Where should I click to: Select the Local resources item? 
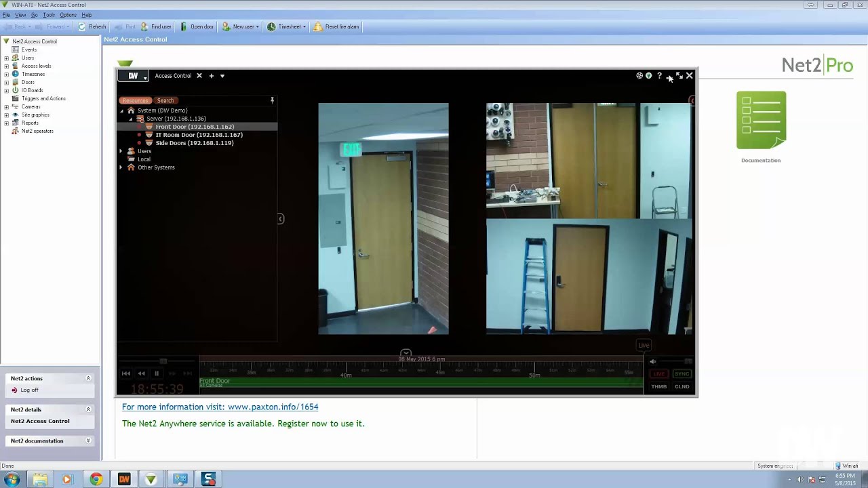pos(144,159)
